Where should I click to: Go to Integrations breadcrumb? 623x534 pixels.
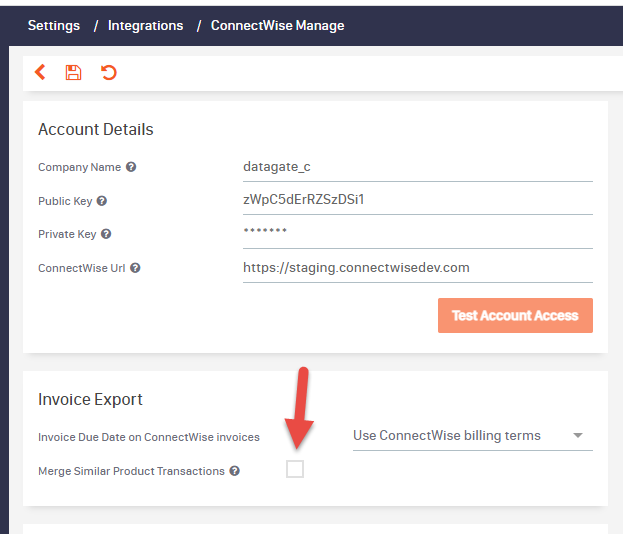(x=145, y=25)
